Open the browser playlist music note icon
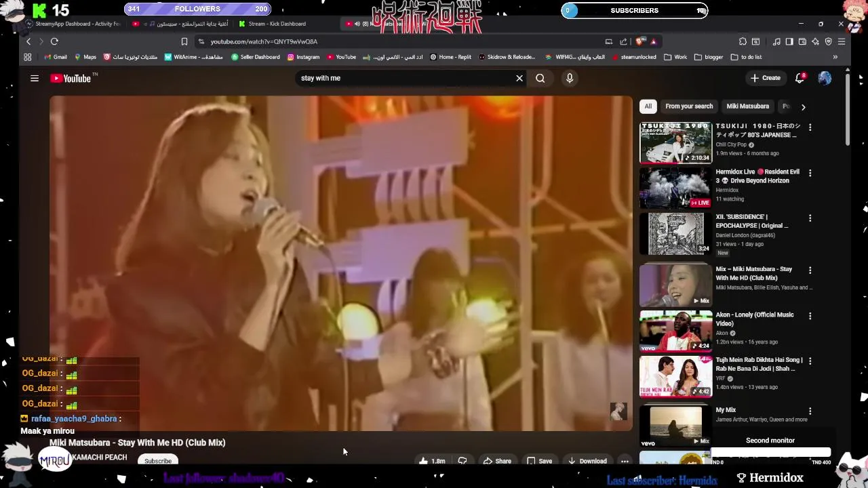This screenshot has height=488, width=868. [776, 41]
